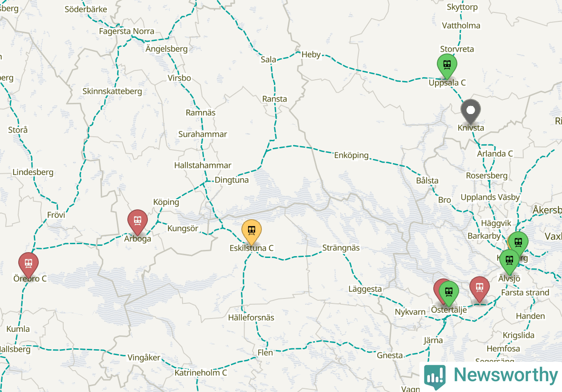562x392 pixels.
Task: Select the green train marker at Östertälje
Action: point(449,292)
